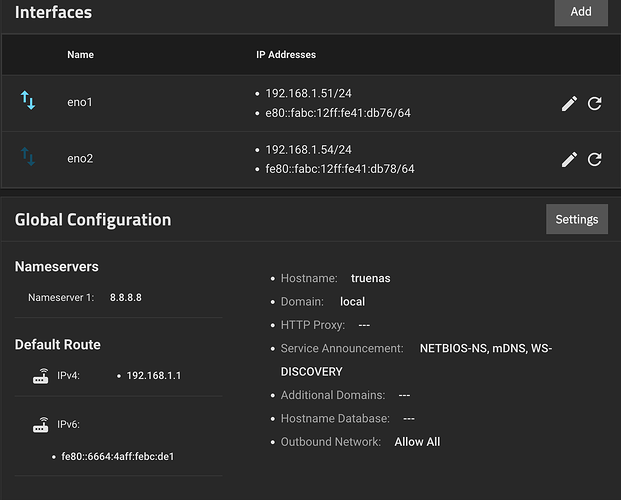The image size is (621, 500).
Task: Click IPv6 gateway fe80::6664:4aff:febc:de1
Action: (118, 457)
